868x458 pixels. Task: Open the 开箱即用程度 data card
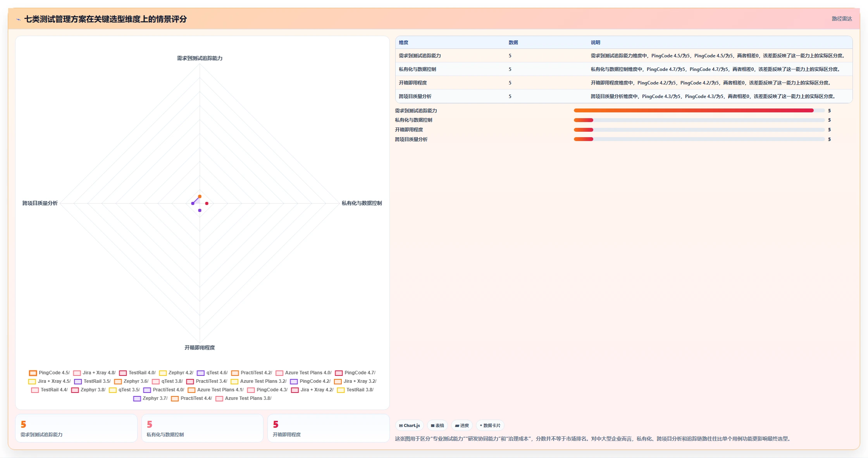[x=329, y=428]
